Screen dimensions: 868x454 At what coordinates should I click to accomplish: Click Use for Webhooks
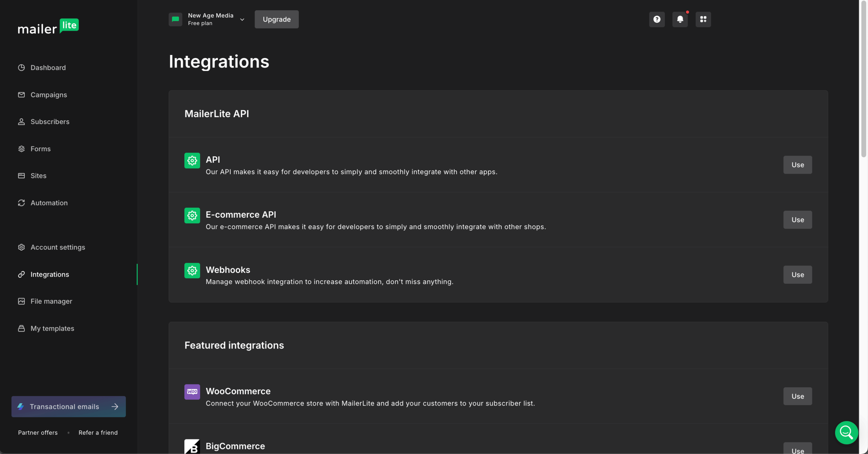tap(797, 275)
